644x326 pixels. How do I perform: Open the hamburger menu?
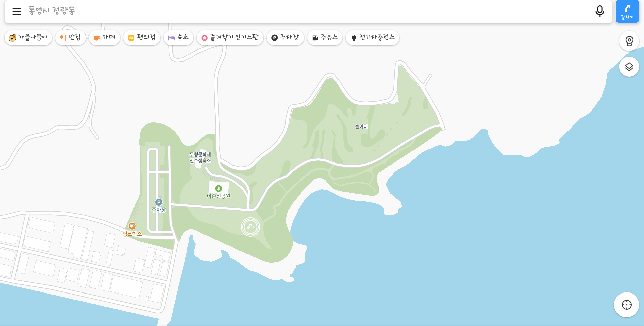coord(17,11)
